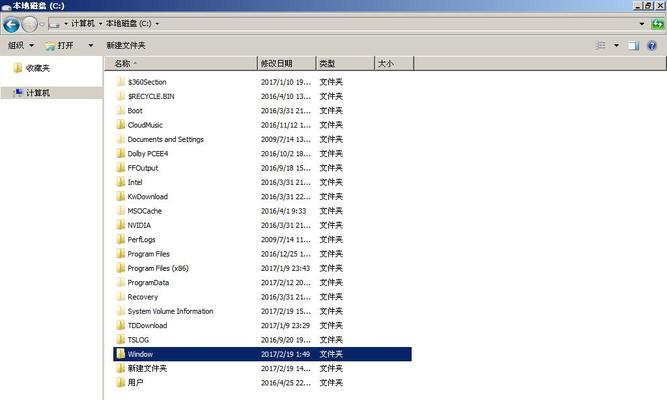Select the Recovery folder icon
The width and height of the screenshot is (667, 400).
pos(121,297)
